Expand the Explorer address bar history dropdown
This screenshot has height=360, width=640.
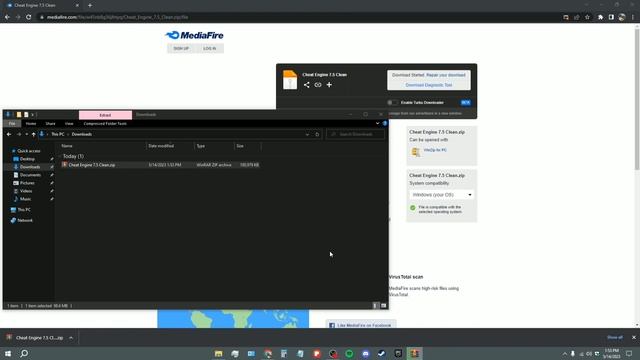[307, 134]
